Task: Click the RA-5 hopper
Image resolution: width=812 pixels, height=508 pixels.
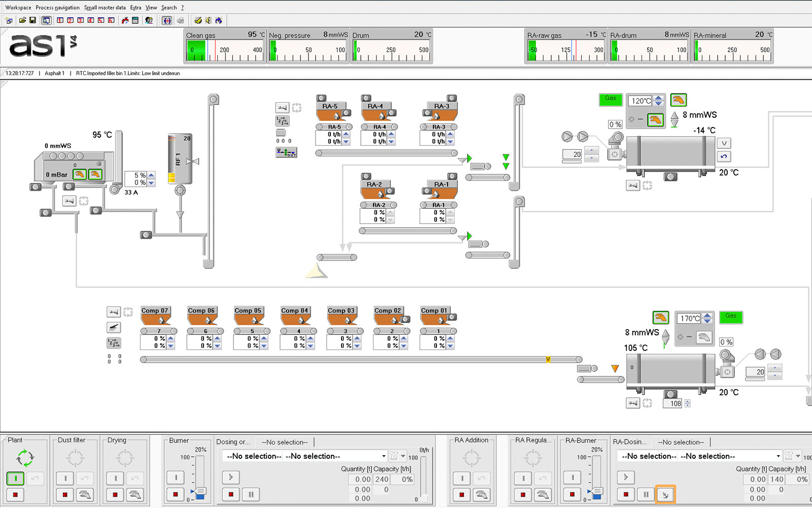Action: 331,111
